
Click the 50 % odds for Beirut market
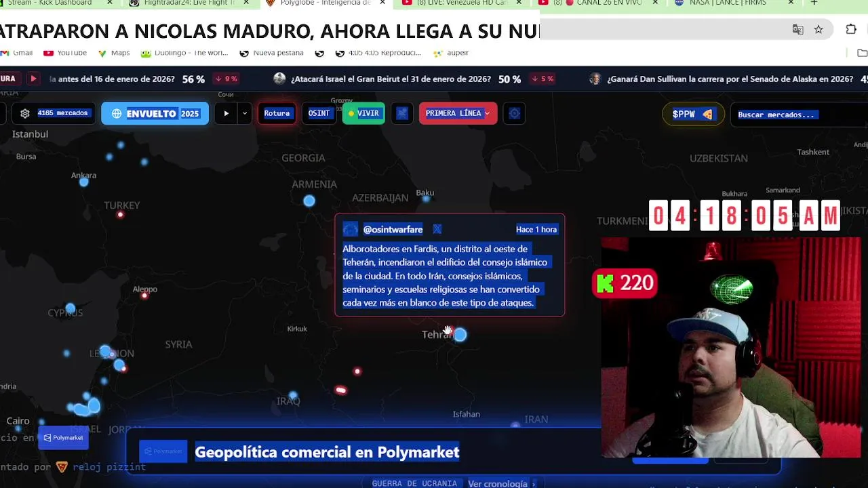[509, 79]
